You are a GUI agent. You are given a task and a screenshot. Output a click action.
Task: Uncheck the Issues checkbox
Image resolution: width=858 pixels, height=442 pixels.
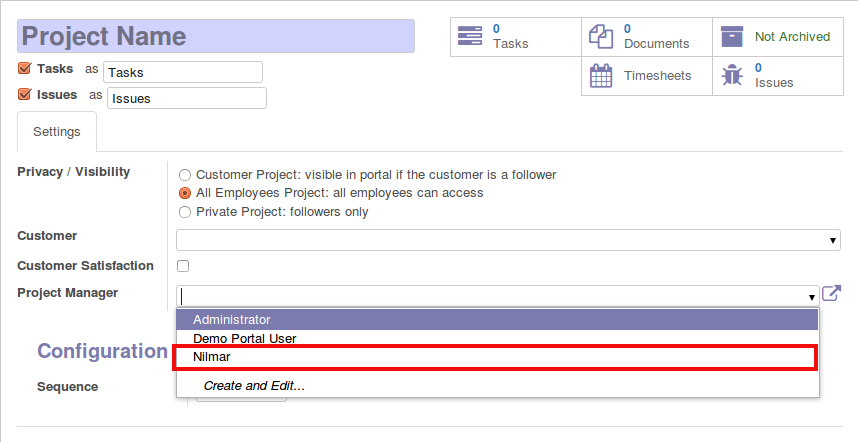click(25, 95)
